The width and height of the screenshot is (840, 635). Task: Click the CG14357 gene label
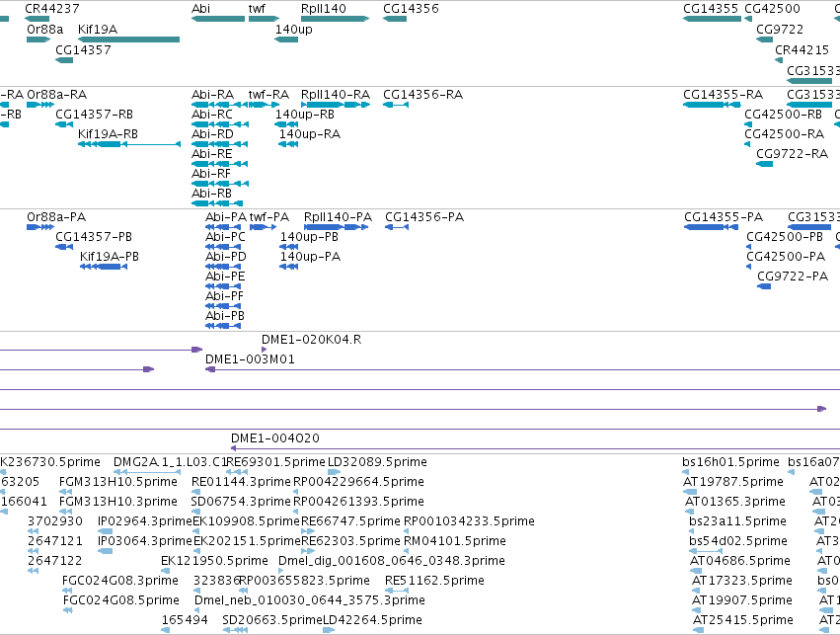point(83,49)
